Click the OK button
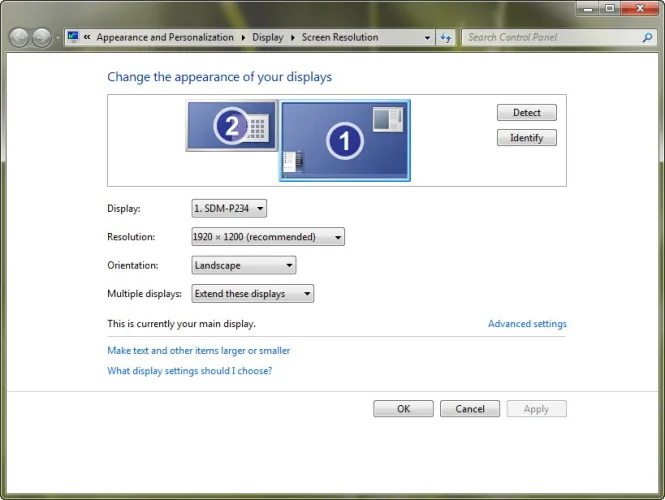Viewport: 665px width, 500px height. [403, 409]
